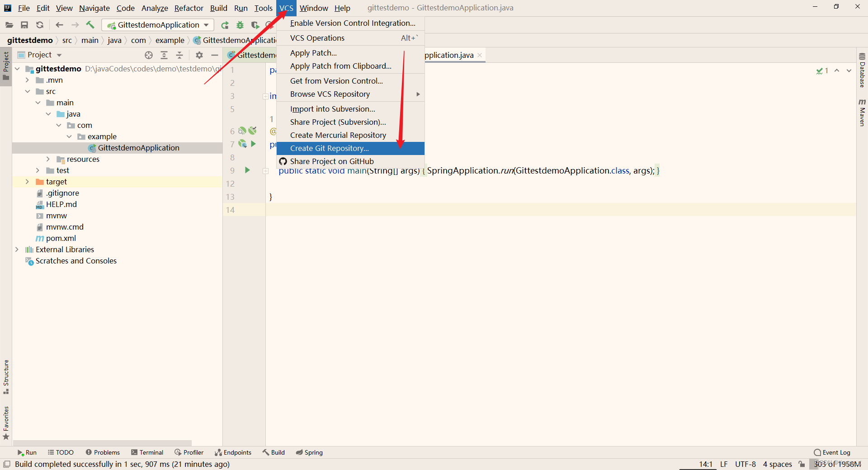Click the run gutter arrow on line 9
The width and height of the screenshot is (868, 470).
(x=247, y=170)
